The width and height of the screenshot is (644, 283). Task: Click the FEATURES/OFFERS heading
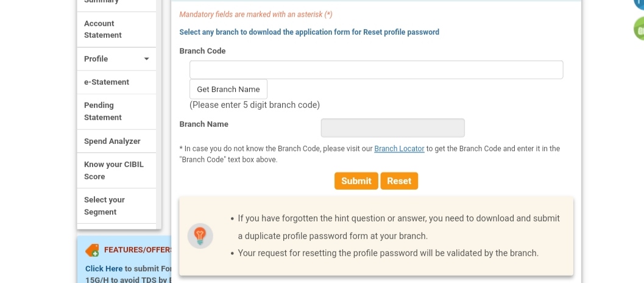coord(138,250)
